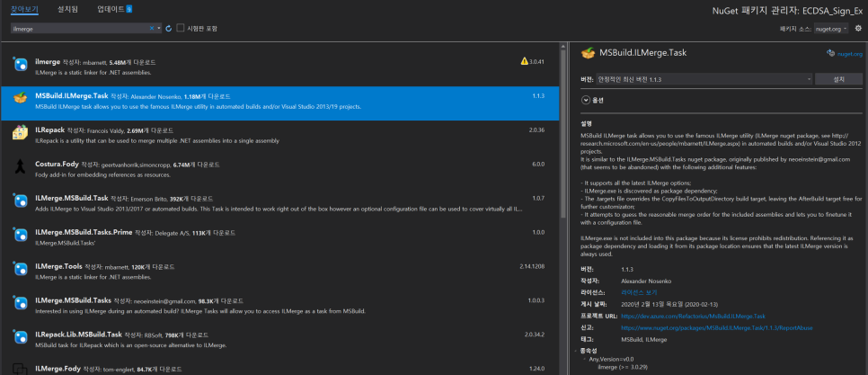868x375 pixels.
Task: Select the ilmerge package title
Action: tap(48, 61)
